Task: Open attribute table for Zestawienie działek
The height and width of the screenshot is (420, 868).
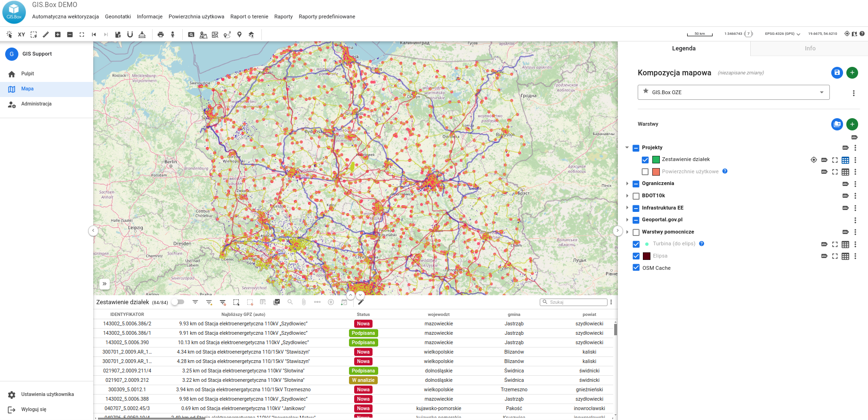Action: (845, 160)
